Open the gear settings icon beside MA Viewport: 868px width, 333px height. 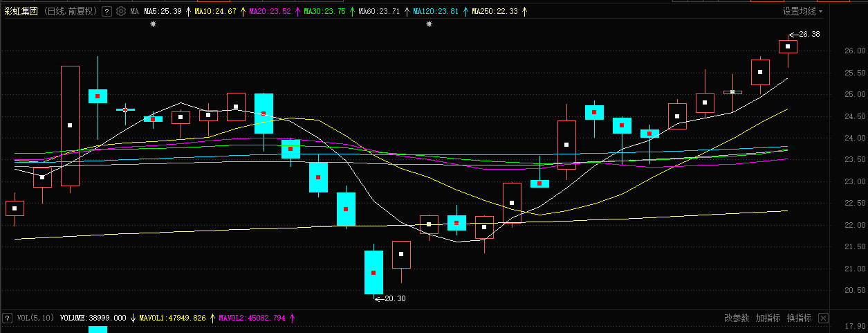[121, 12]
